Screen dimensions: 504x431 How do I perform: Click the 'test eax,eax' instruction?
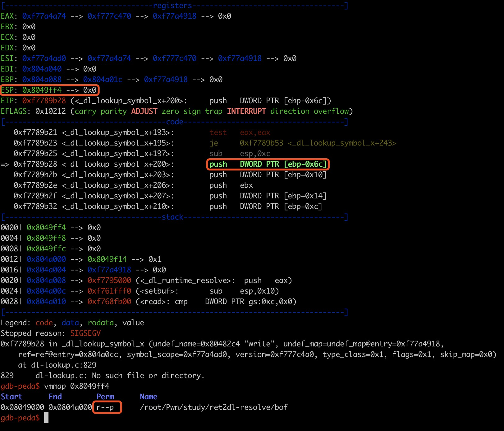[x=240, y=132]
